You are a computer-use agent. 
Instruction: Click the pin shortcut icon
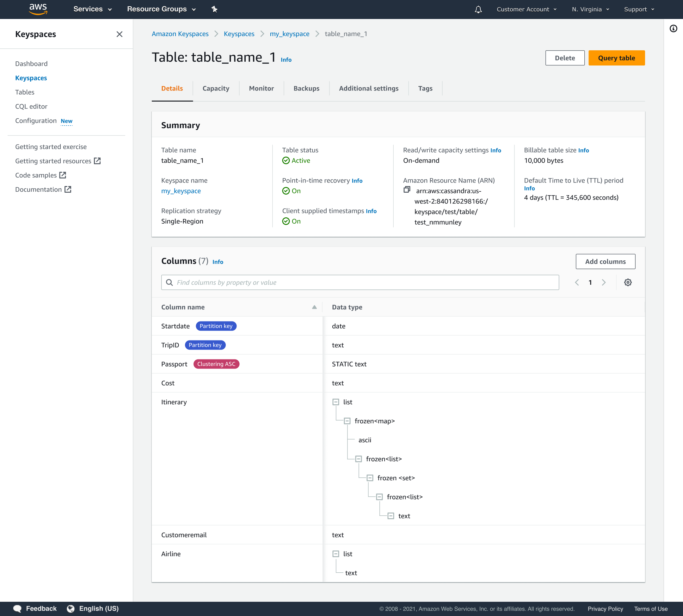[214, 9]
